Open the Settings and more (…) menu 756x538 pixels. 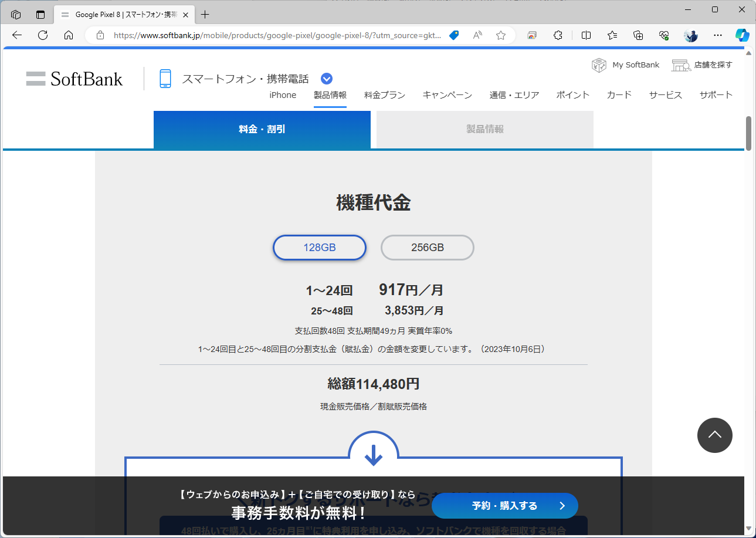tap(717, 35)
